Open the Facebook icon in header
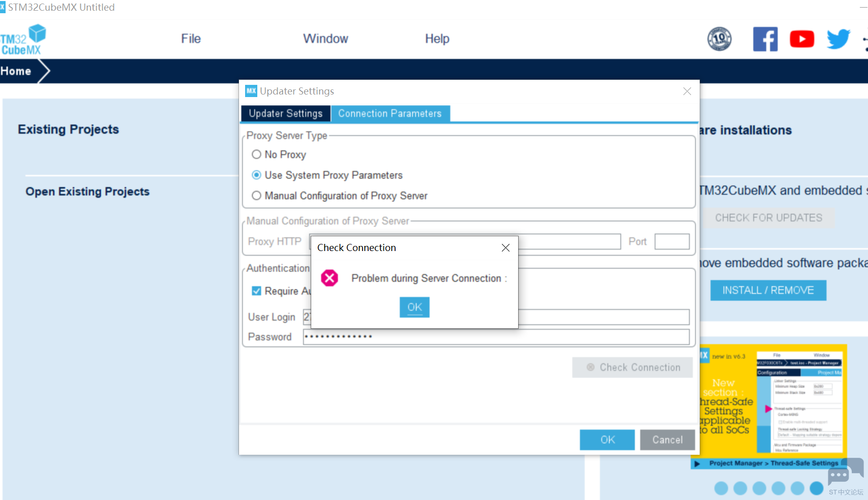868x500 pixels. coord(765,39)
